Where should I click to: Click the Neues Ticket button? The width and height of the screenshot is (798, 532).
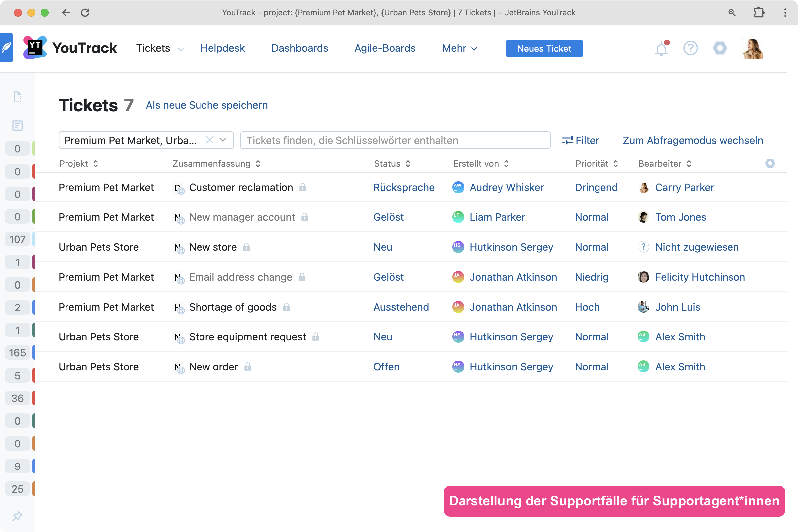544,49
